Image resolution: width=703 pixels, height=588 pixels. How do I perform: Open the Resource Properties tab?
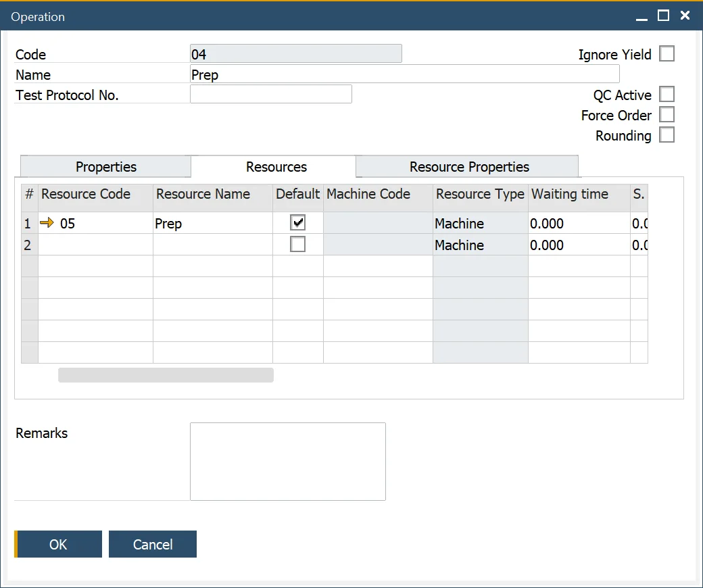pos(469,167)
